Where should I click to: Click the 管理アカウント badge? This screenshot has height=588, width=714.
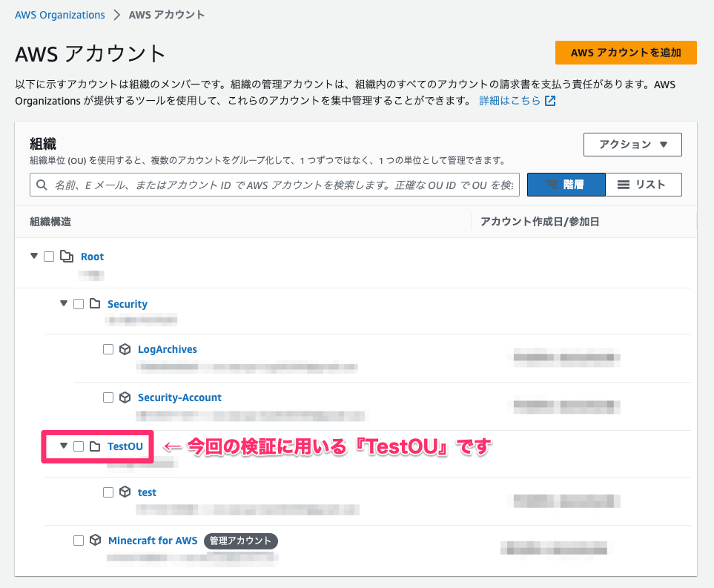[240, 541]
